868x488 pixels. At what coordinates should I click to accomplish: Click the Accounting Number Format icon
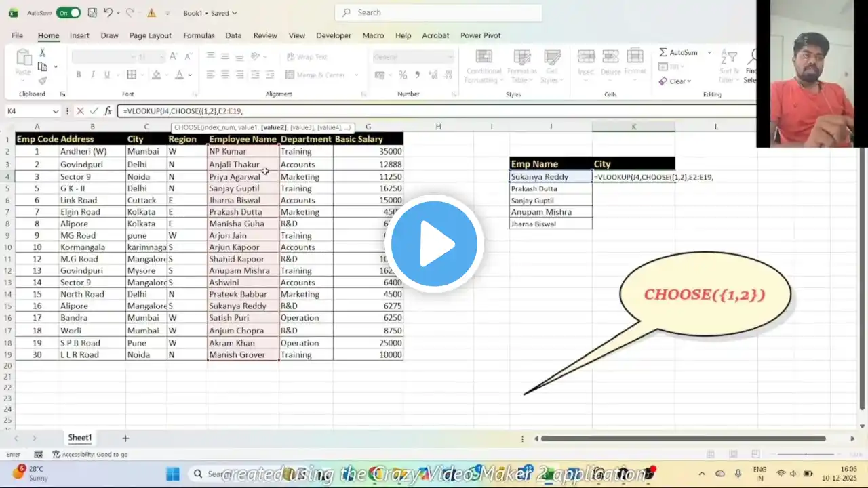[380, 75]
